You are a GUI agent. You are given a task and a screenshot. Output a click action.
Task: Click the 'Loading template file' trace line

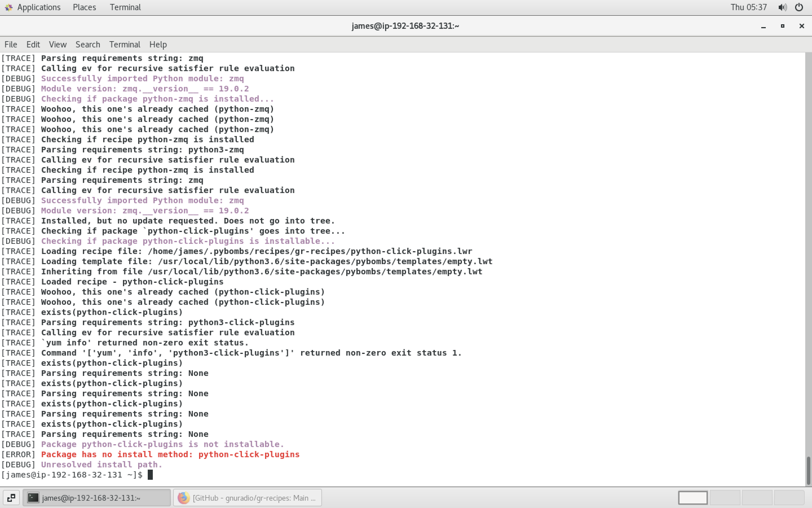pyautogui.click(x=247, y=261)
